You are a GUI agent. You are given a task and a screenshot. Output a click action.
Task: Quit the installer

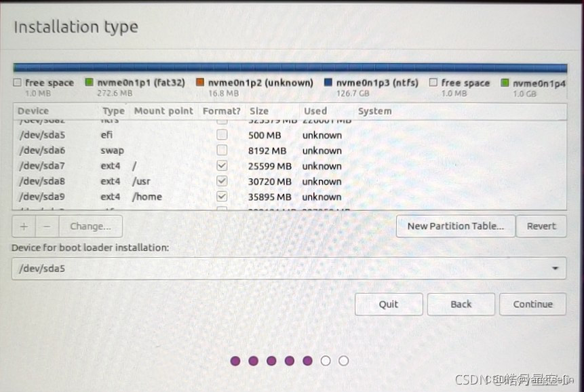pyautogui.click(x=389, y=304)
